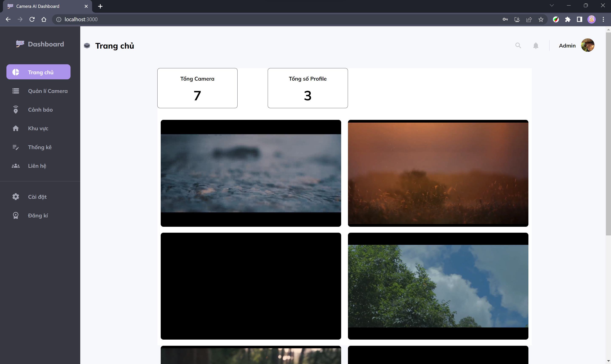The height and width of the screenshot is (364, 611).
Task: Click the page vertical scrollbar
Action: point(608,134)
